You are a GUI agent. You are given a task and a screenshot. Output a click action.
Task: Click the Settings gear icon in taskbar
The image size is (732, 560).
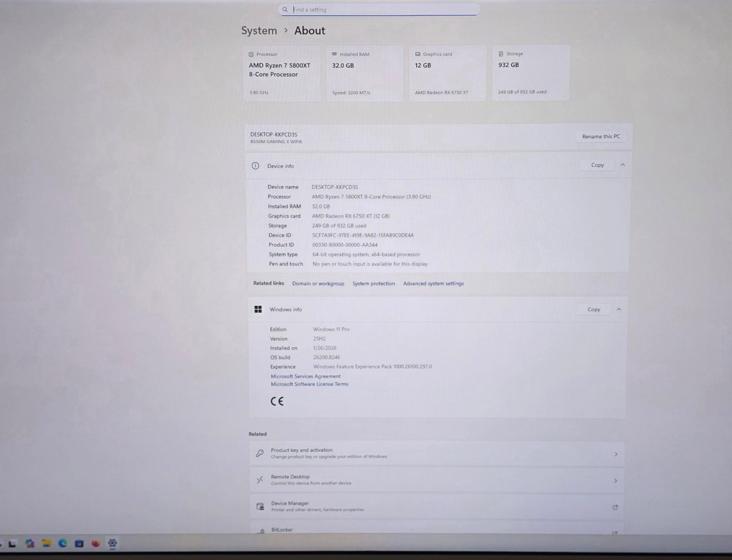[112, 543]
